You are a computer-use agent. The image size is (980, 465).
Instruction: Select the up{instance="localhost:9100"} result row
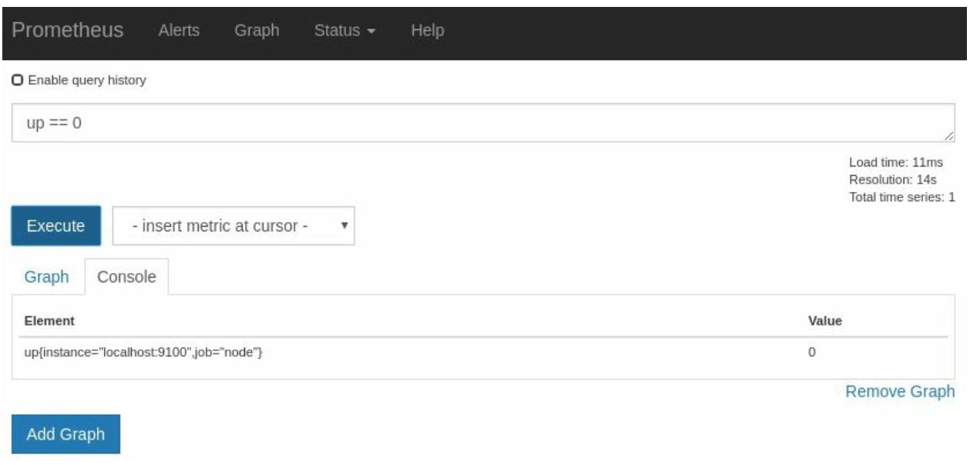(x=483, y=352)
